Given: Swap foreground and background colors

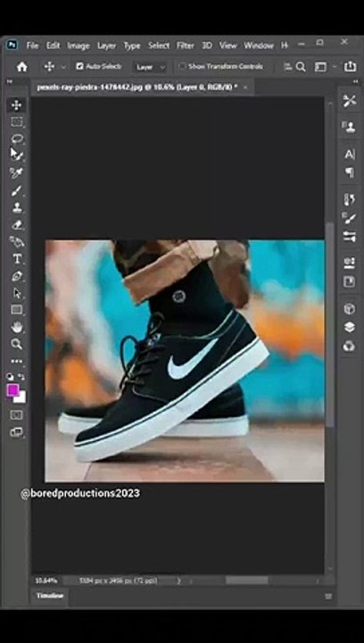Looking at the screenshot, I should click(21, 376).
